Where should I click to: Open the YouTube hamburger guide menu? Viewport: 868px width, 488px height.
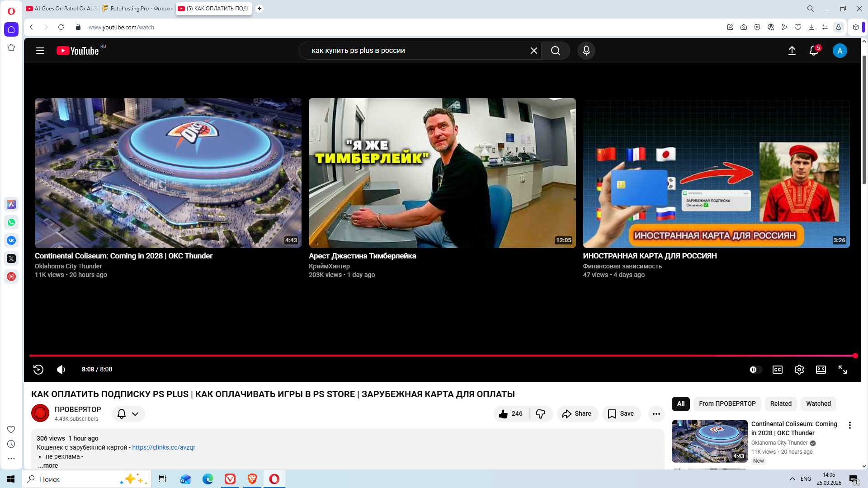point(40,51)
